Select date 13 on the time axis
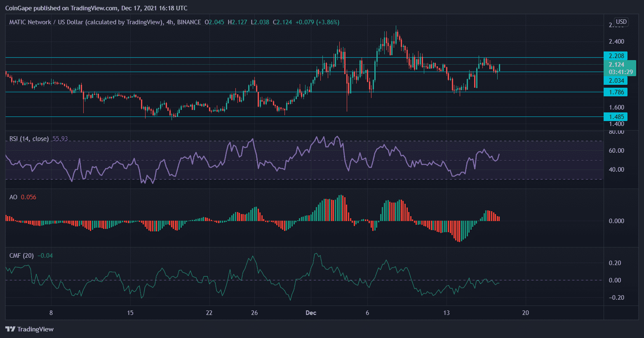Viewport: 644px width, 338px height. point(446,313)
